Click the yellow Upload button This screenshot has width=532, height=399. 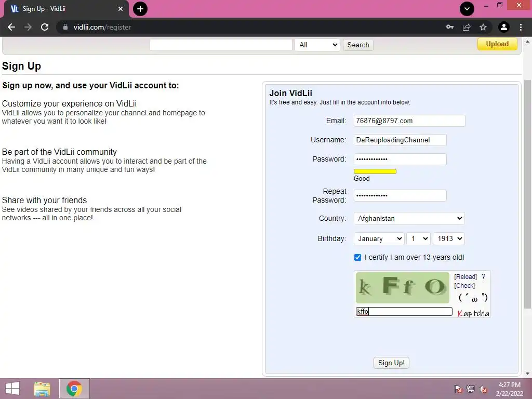point(497,44)
